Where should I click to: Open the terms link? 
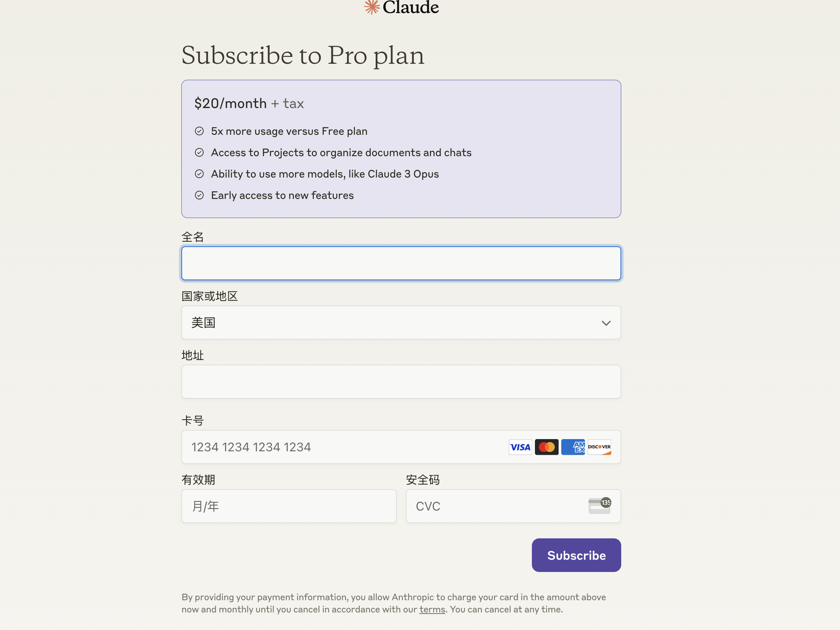click(432, 609)
